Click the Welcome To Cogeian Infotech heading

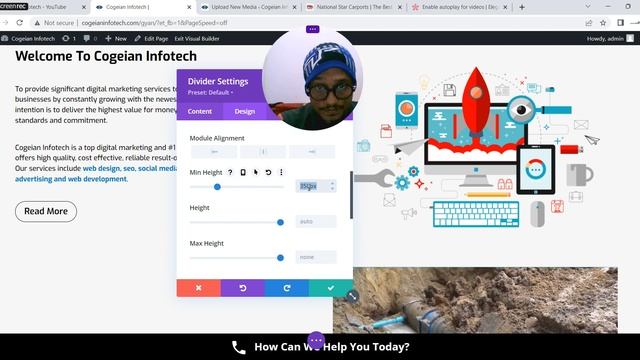point(106,56)
